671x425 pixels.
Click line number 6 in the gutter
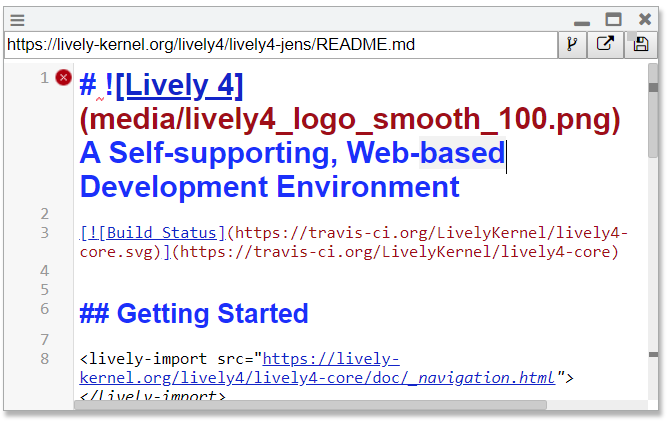point(44,309)
